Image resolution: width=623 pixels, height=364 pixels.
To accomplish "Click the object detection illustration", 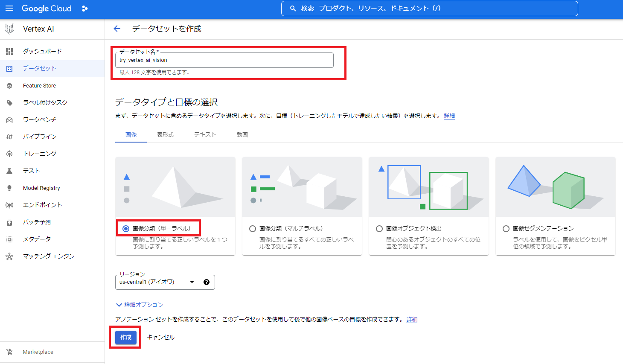I will (x=429, y=187).
